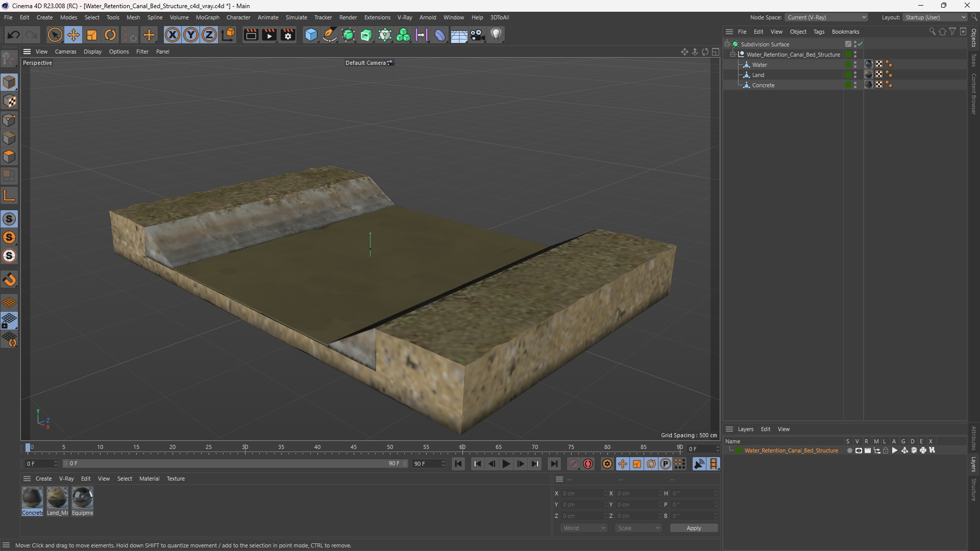
Task: Select the Live Selection tool
Action: click(x=55, y=35)
